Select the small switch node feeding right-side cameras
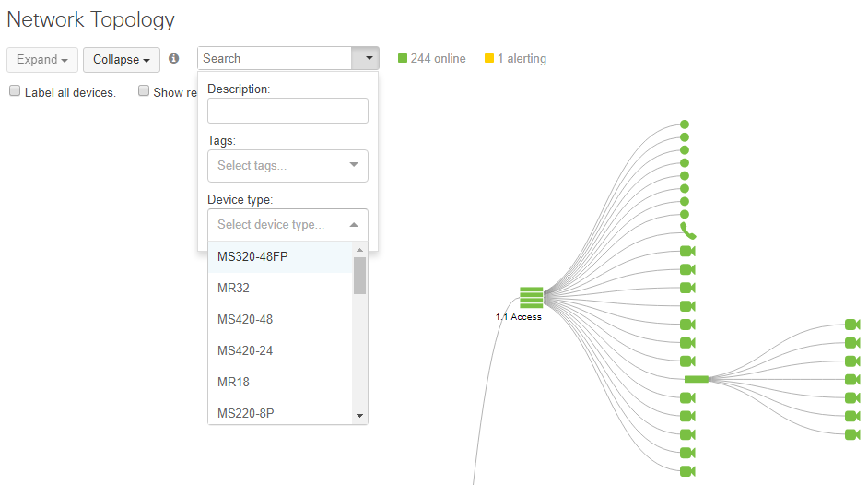This screenshot has height=485, width=868. click(x=697, y=379)
